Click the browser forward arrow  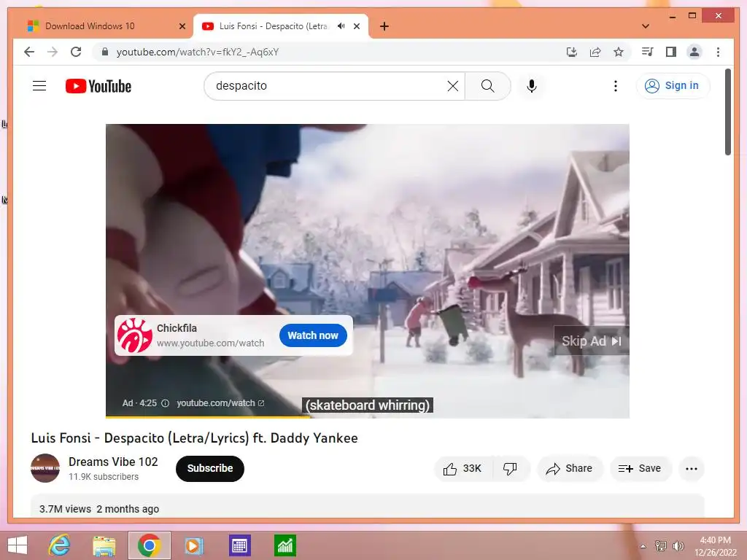53,52
